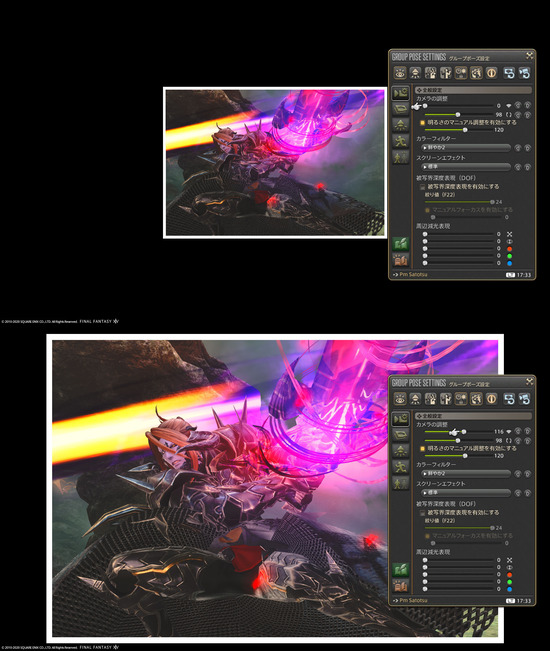This screenshot has height=651, width=550.
Task: Toggle manual brightness checkbox in upper panel
Action: [x=423, y=123]
